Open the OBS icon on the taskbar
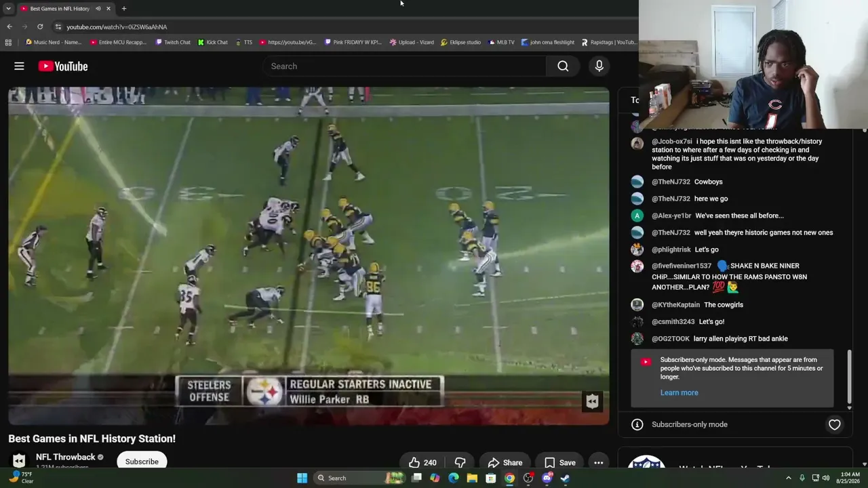 click(528, 478)
